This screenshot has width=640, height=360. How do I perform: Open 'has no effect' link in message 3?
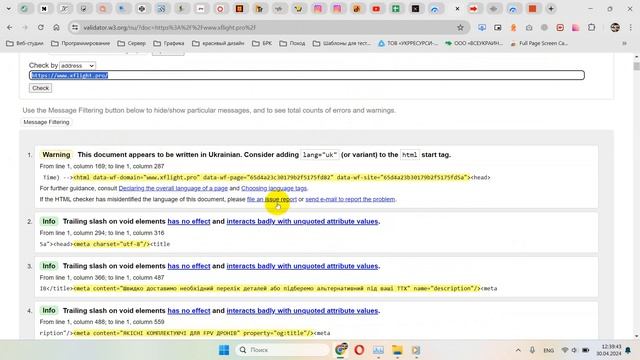pyautogui.click(x=189, y=266)
